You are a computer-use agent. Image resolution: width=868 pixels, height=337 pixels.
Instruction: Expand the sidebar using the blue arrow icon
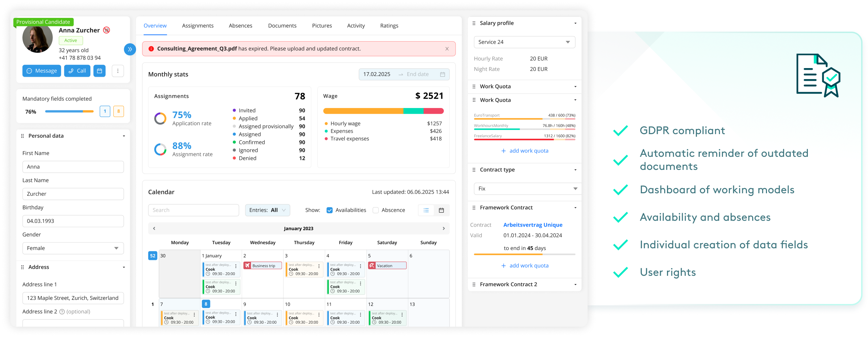pos(130,50)
